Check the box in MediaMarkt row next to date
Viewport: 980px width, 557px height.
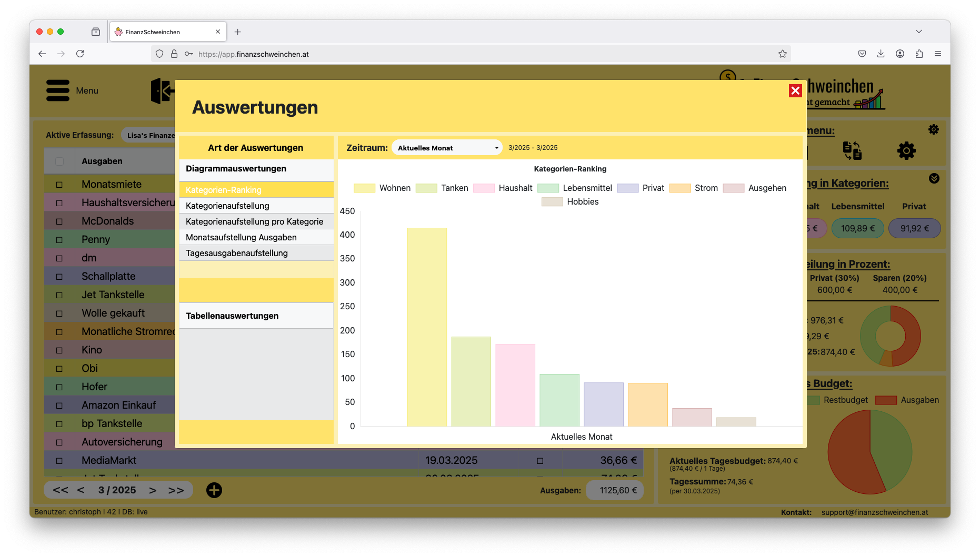[540, 461]
